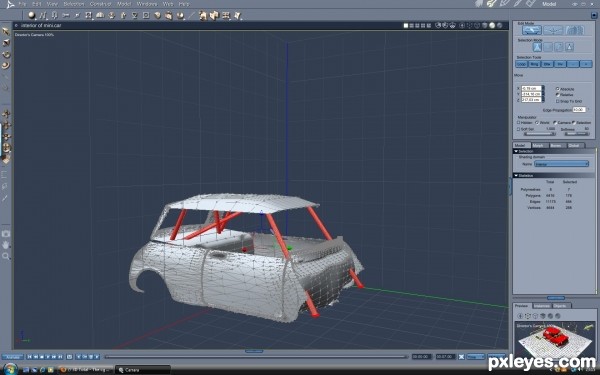Click the Edge Propagation input field
Image resolution: width=600 pixels, height=375 pixels.
pos(579,109)
